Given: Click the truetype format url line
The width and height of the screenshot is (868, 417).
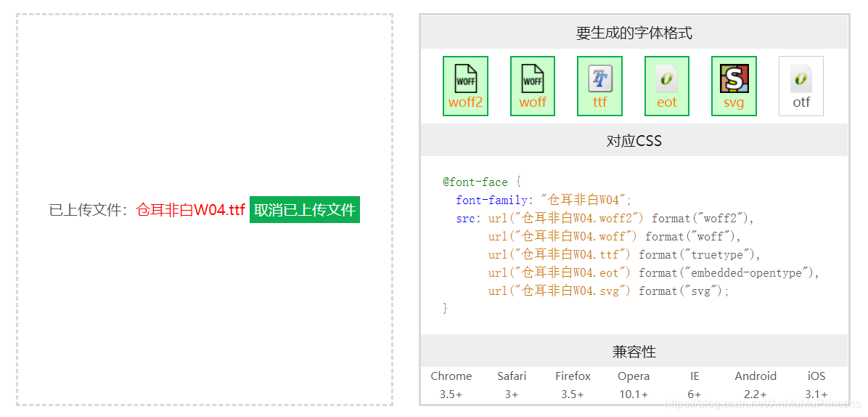Looking at the screenshot, I should [625, 255].
